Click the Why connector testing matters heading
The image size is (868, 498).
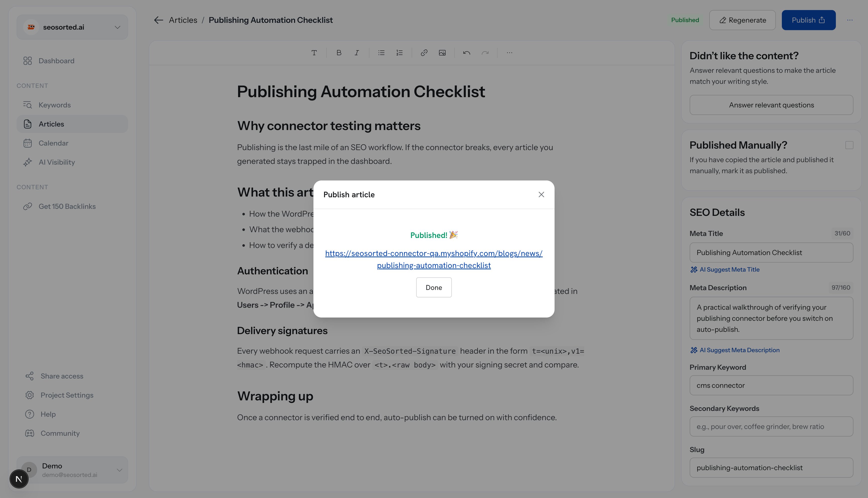(329, 126)
